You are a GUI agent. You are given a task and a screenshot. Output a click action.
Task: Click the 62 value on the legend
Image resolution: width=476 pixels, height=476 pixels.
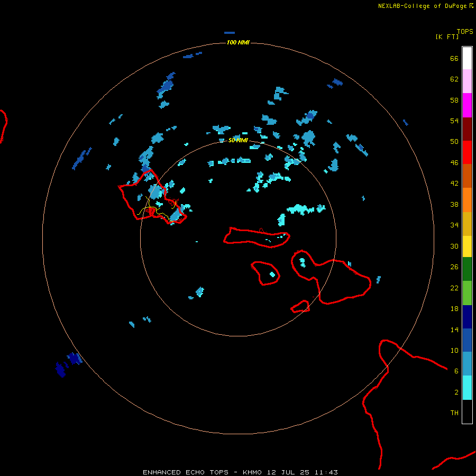pyautogui.click(x=454, y=79)
